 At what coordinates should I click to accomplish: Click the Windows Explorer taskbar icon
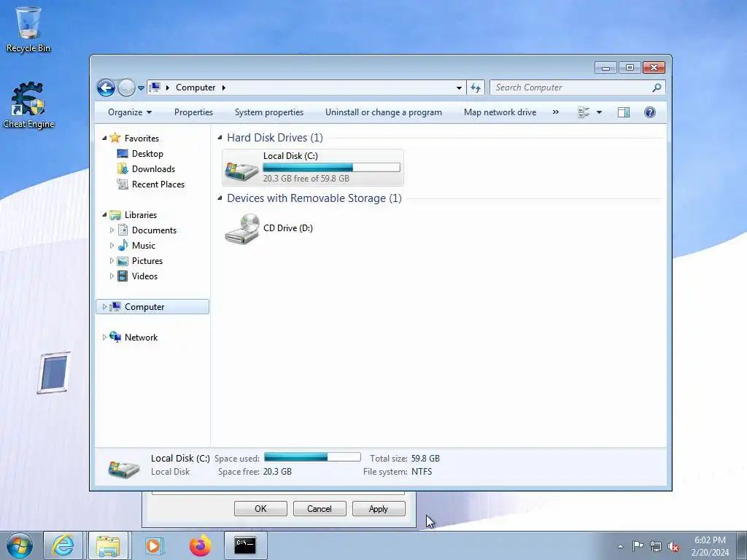(108, 545)
